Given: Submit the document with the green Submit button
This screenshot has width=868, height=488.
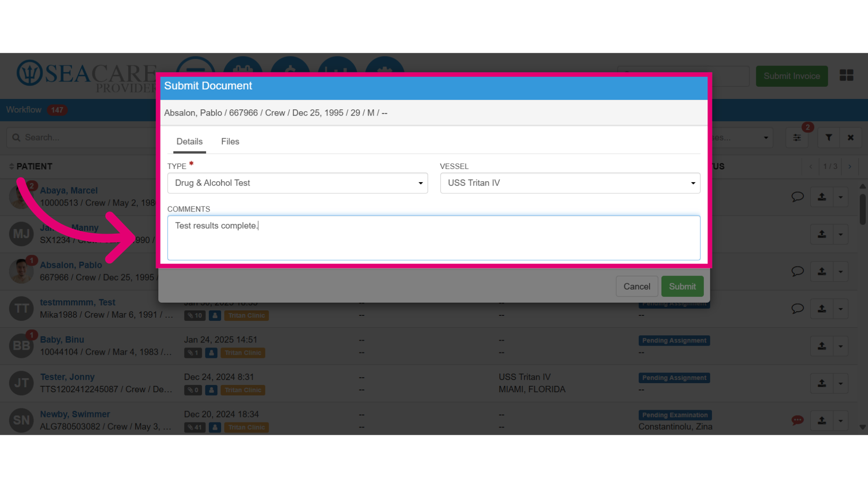Looking at the screenshot, I should pyautogui.click(x=682, y=286).
